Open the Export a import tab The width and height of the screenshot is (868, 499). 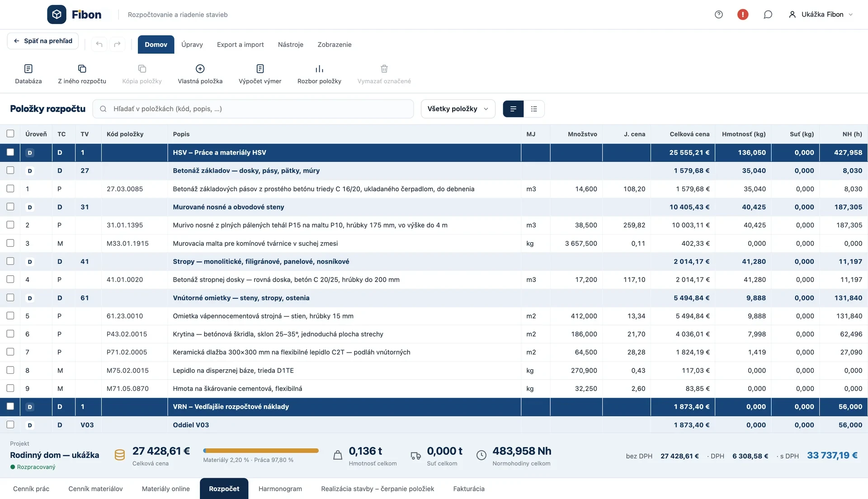coord(240,44)
